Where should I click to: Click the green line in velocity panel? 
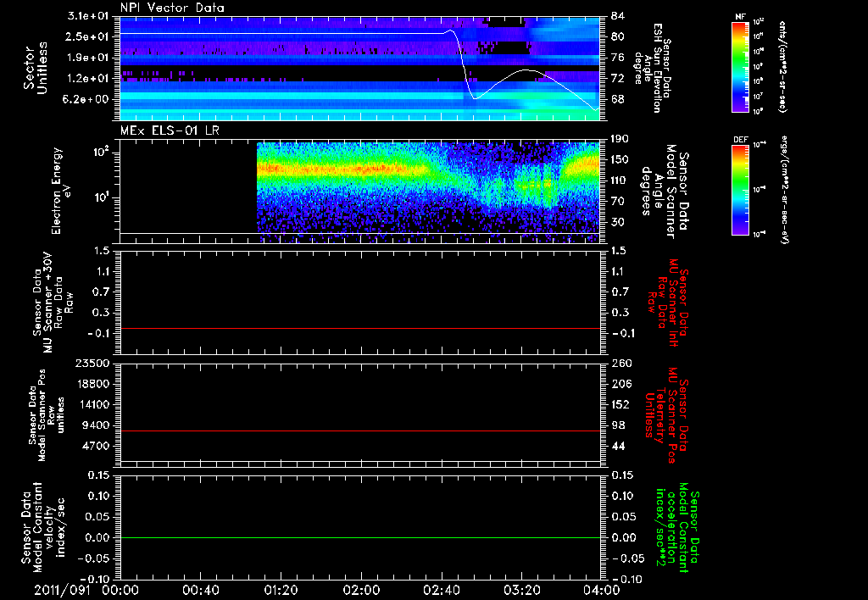pyautogui.click(x=360, y=537)
